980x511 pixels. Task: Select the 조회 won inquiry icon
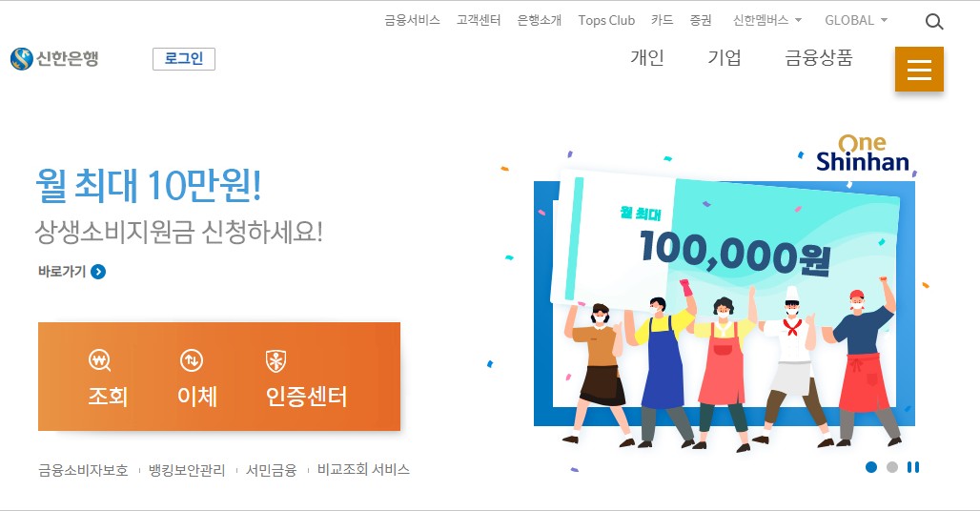(x=99, y=360)
